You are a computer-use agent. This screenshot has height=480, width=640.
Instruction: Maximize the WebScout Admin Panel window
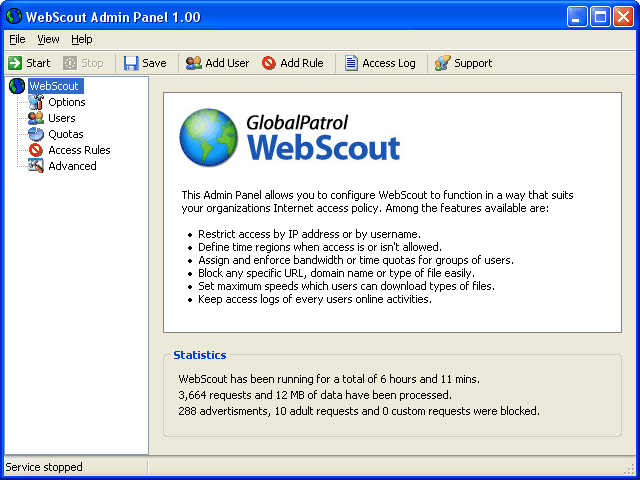pos(600,17)
